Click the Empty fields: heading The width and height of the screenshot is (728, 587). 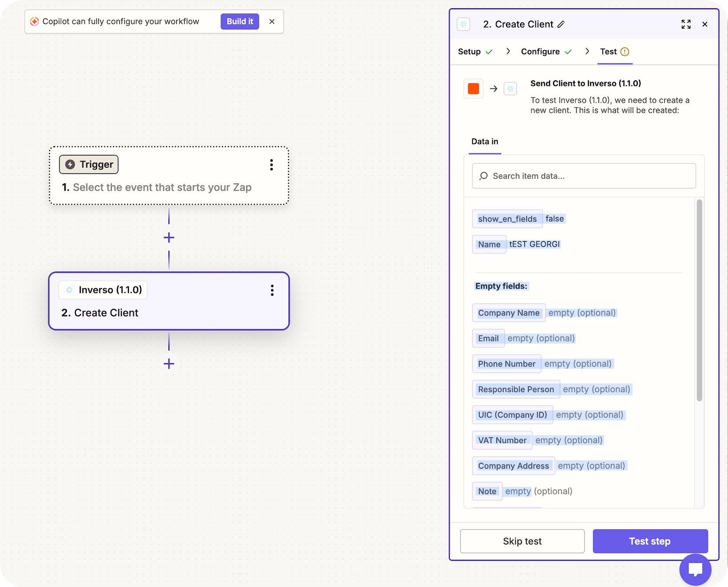pos(501,286)
